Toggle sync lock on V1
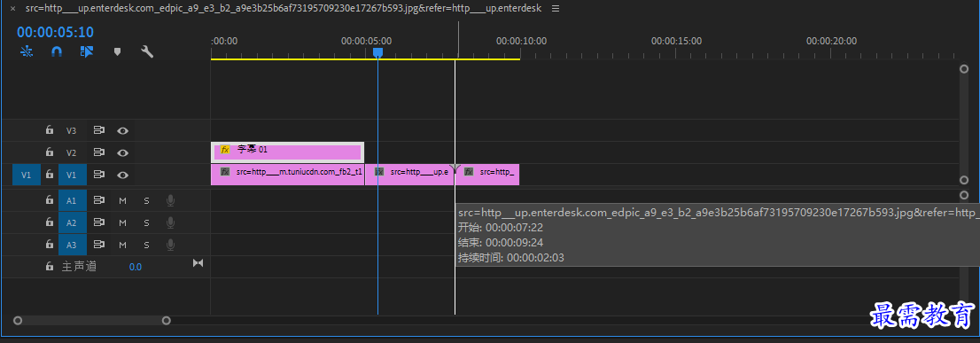The image size is (980, 343). [x=98, y=175]
